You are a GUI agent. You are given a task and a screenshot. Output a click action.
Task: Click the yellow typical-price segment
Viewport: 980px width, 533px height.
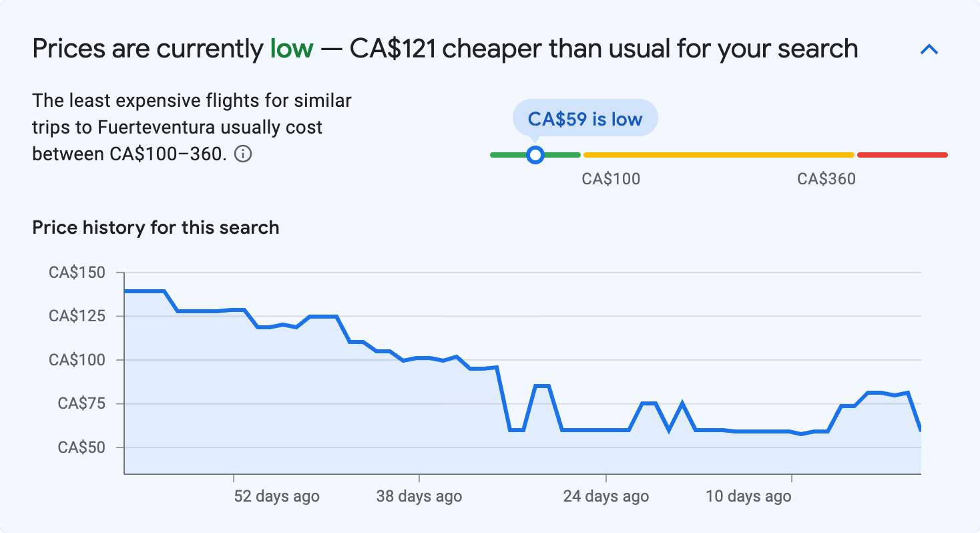(718, 154)
